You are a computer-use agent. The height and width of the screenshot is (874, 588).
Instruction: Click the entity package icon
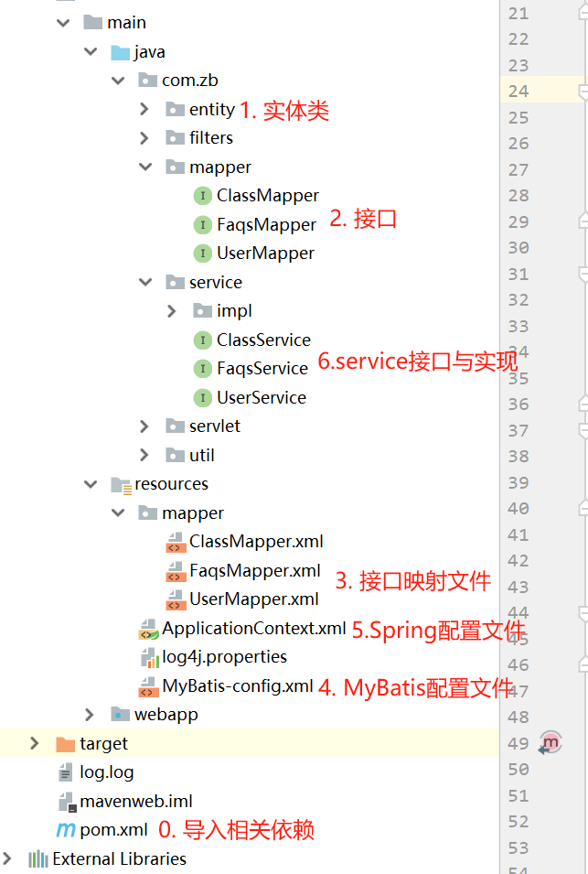coord(175,109)
